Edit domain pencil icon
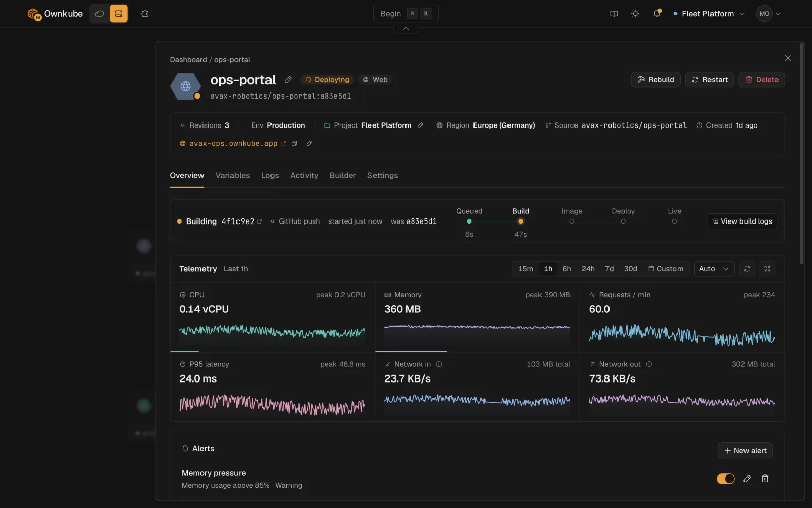 [309, 144]
